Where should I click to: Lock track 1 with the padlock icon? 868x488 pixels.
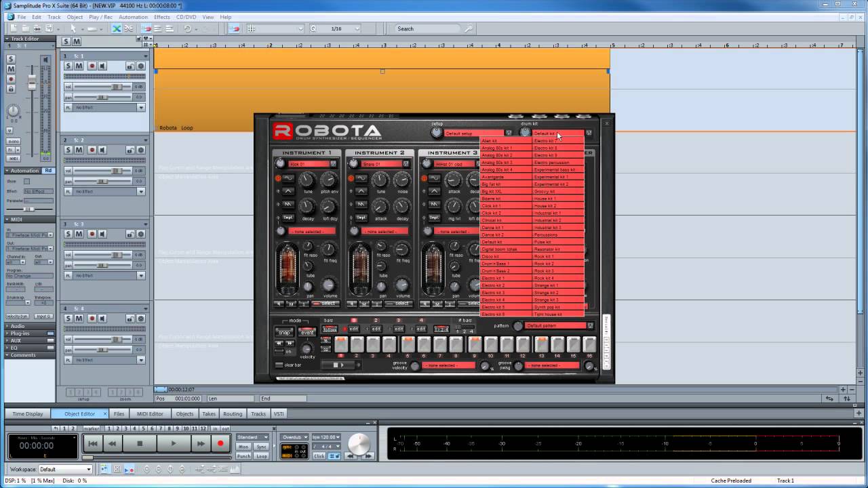(x=130, y=66)
